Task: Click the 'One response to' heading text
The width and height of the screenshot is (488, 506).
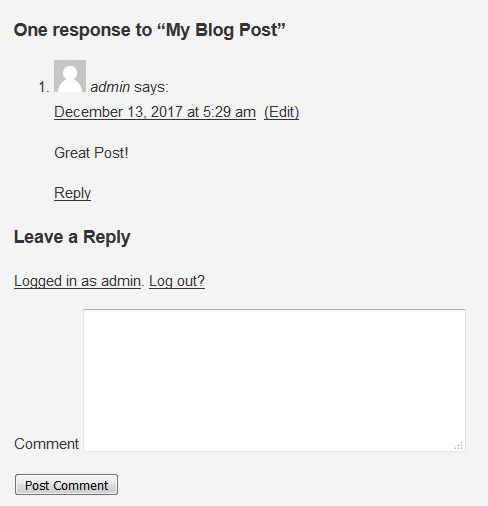Action: 83,30
